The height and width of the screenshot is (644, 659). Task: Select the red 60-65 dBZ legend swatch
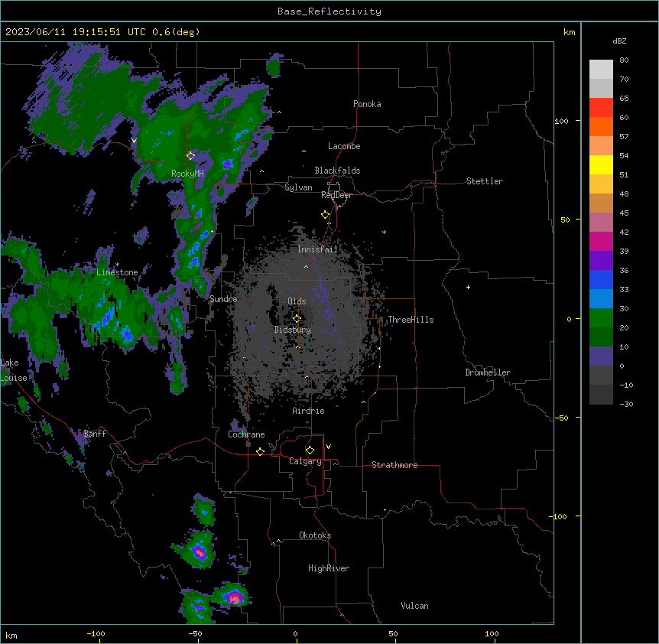[601, 108]
